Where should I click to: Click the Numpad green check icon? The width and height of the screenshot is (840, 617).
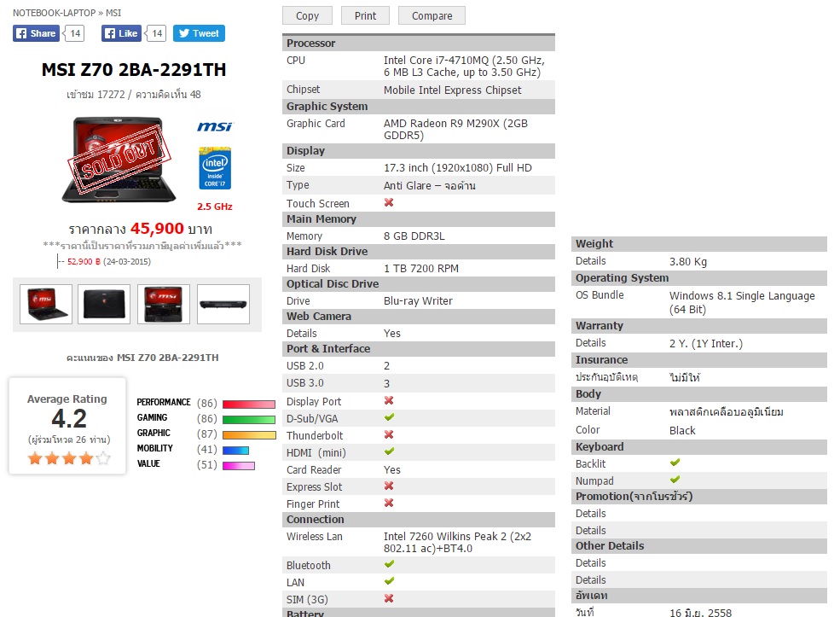tap(675, 480)
